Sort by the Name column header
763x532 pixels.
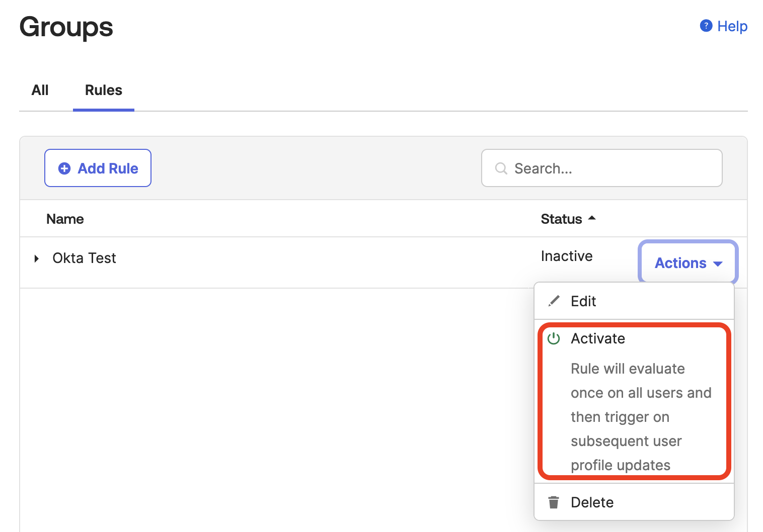click(x=65, y=219)
